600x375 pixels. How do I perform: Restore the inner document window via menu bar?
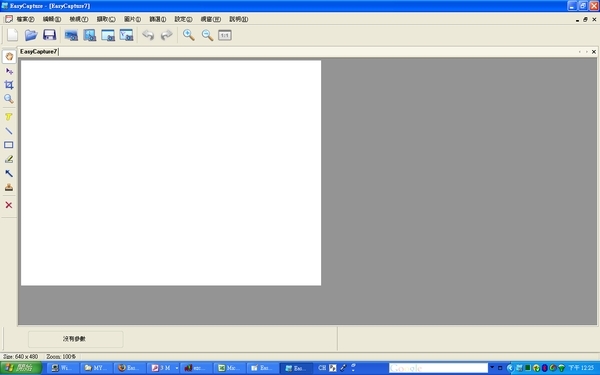click(x=585, y=20)
